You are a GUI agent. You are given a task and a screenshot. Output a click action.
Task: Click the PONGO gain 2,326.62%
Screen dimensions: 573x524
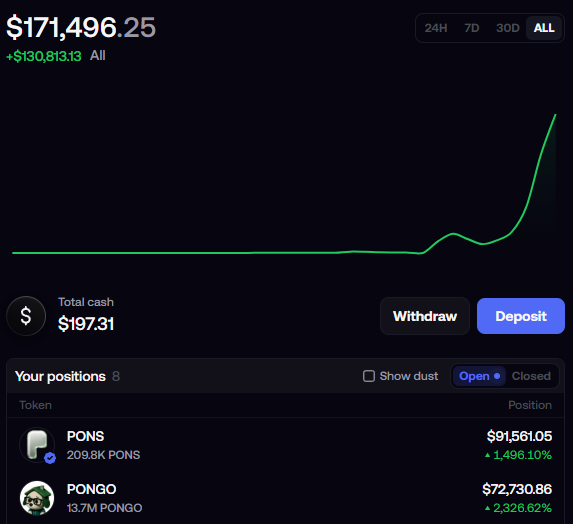point(518,508)
